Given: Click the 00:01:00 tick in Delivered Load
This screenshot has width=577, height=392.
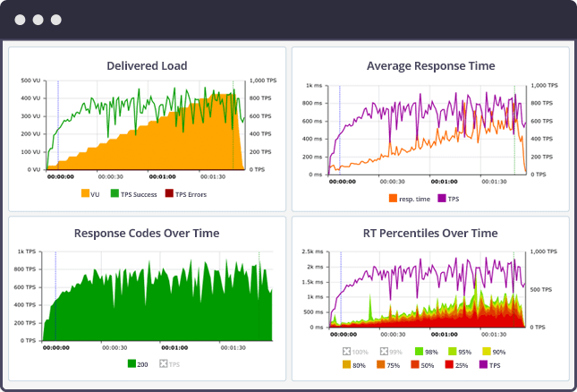Looking at the screenshot, I should [162, 176].
